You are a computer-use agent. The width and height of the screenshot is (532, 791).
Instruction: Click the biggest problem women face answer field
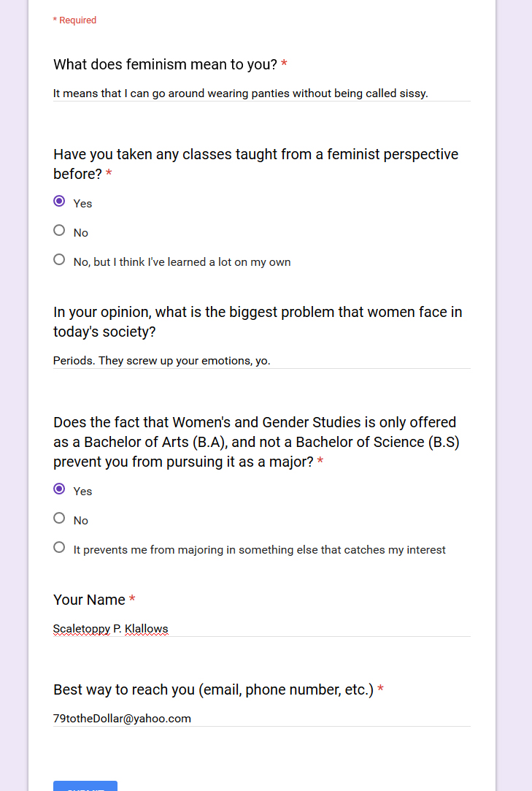(262, 361)
